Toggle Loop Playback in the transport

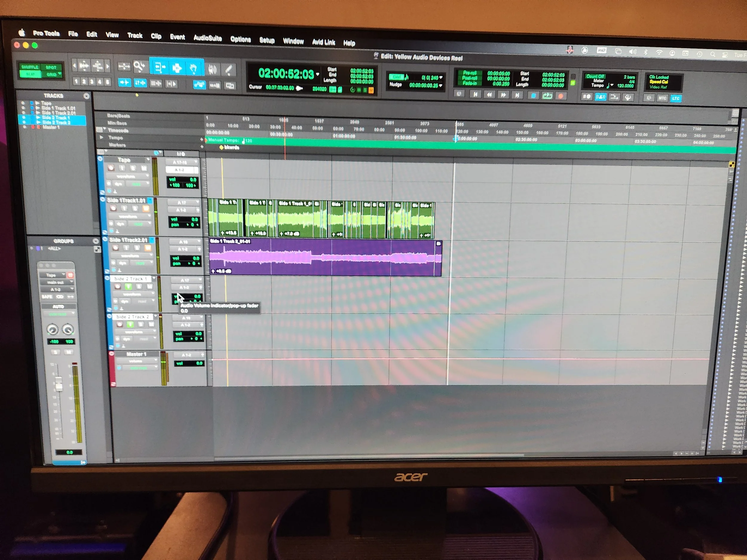click(547, 96)
